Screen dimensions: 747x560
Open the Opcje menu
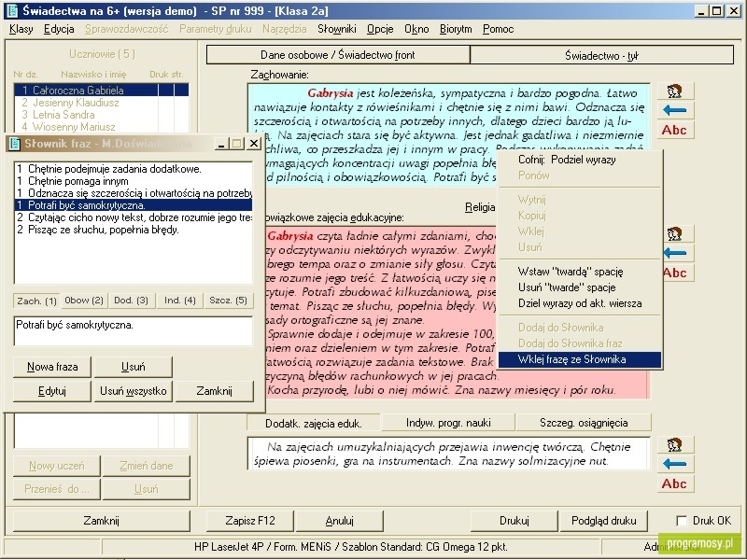(x=380, y=29)
